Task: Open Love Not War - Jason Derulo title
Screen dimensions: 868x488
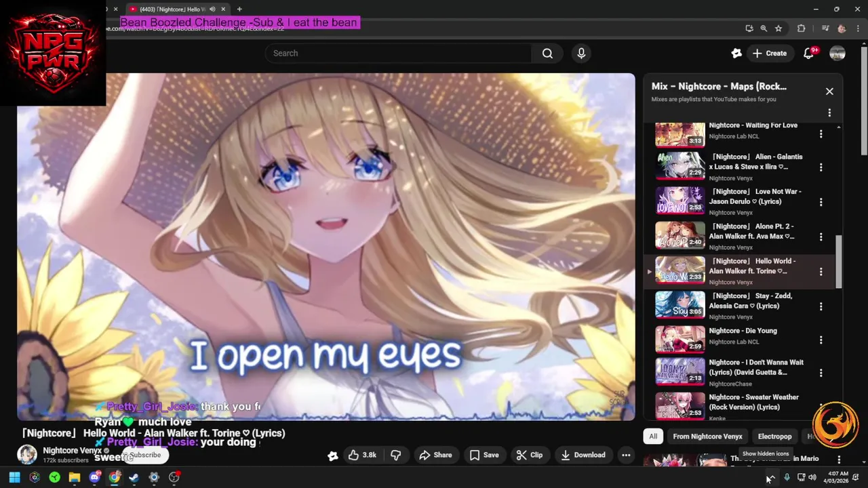Action: pos(755,197)
